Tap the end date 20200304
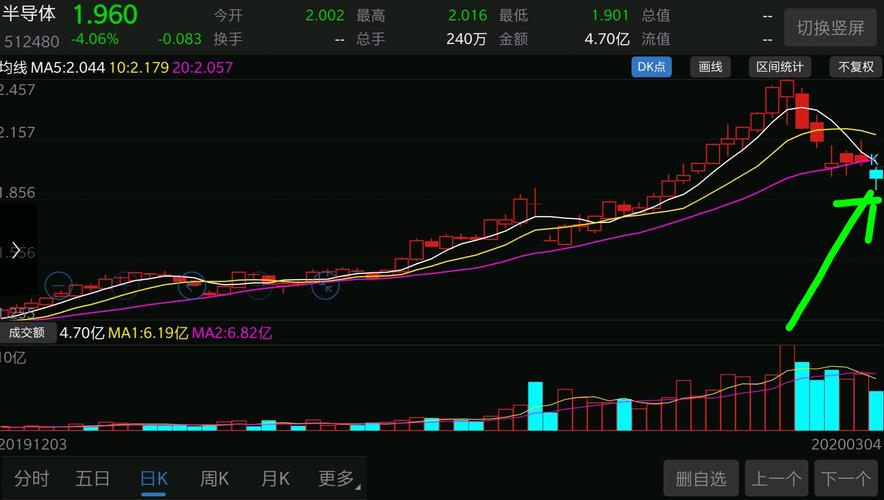 [846, 445]
